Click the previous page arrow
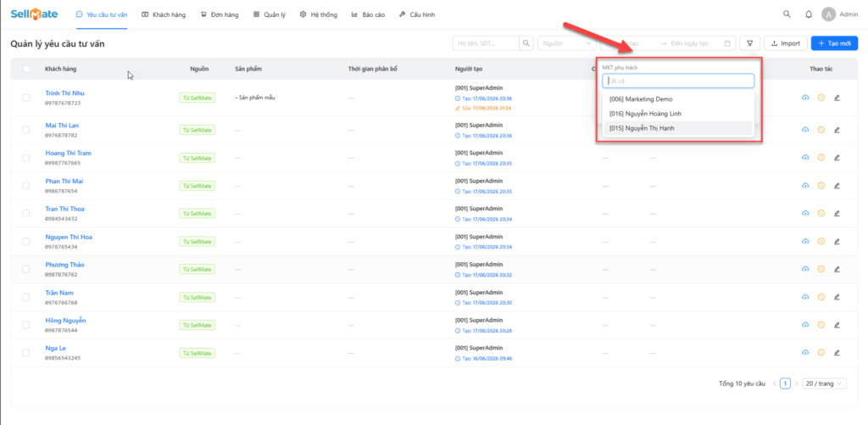This screenshot has height=425, width=868. [x=775, y=383]
